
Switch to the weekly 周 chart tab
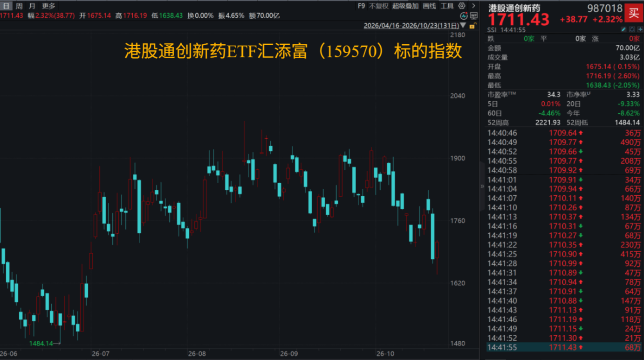pyautogui.click(x=19, y=6)
